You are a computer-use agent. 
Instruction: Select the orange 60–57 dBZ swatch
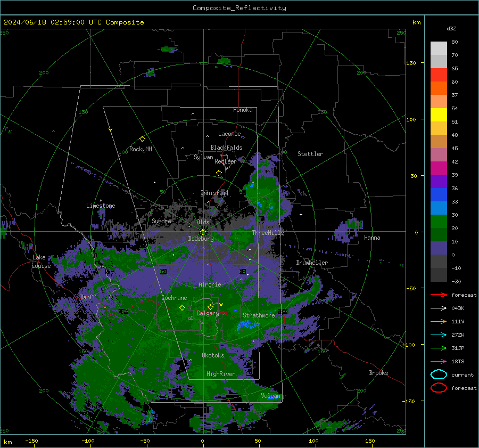click(x=439, y=88)
